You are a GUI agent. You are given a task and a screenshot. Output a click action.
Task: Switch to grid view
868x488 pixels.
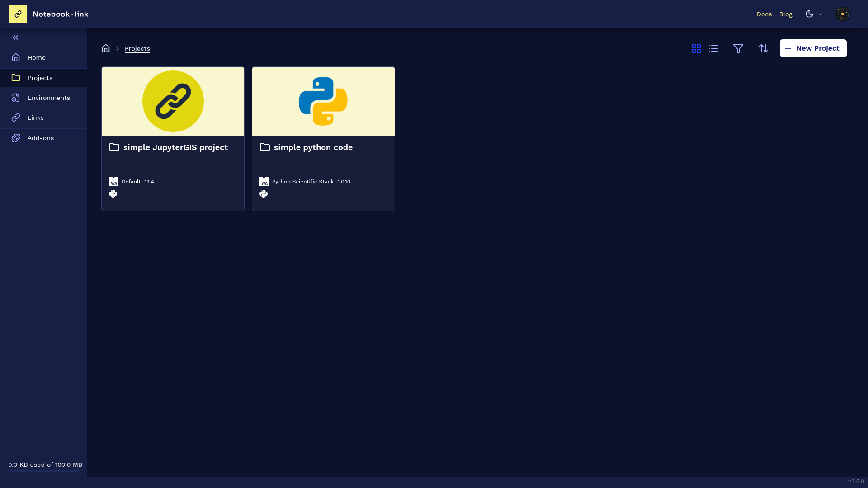(696, 48)
